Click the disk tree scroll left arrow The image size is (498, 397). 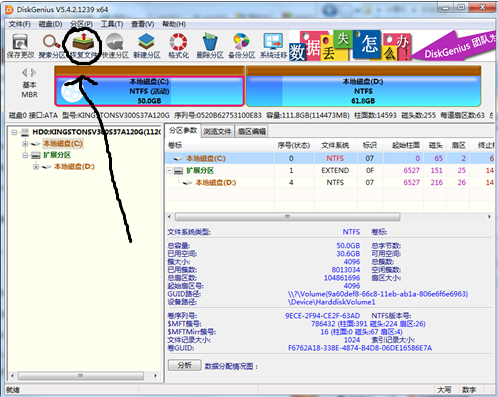tap(12, 376)
